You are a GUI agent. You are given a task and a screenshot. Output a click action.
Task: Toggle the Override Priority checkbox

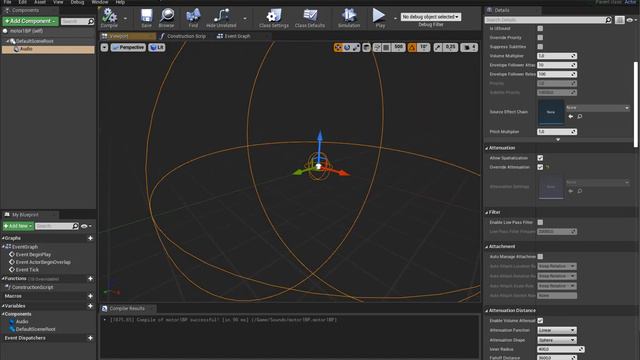pyautogui.click(x=540, y=38)
